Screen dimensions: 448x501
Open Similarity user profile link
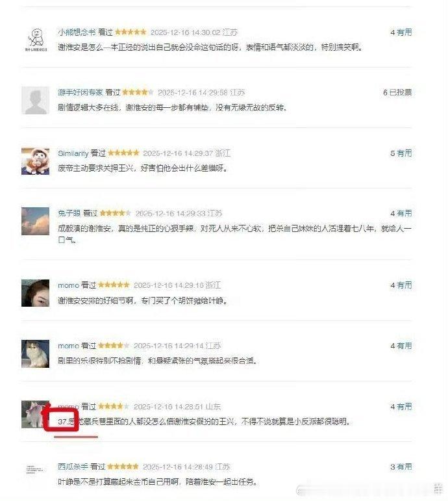click(73, 153)
